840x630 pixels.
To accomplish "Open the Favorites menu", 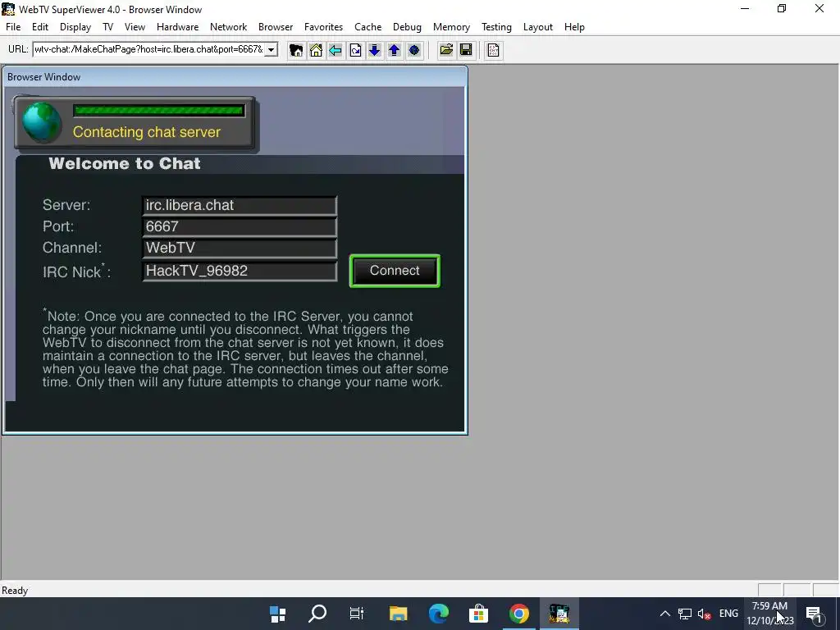I will point(323,27).
